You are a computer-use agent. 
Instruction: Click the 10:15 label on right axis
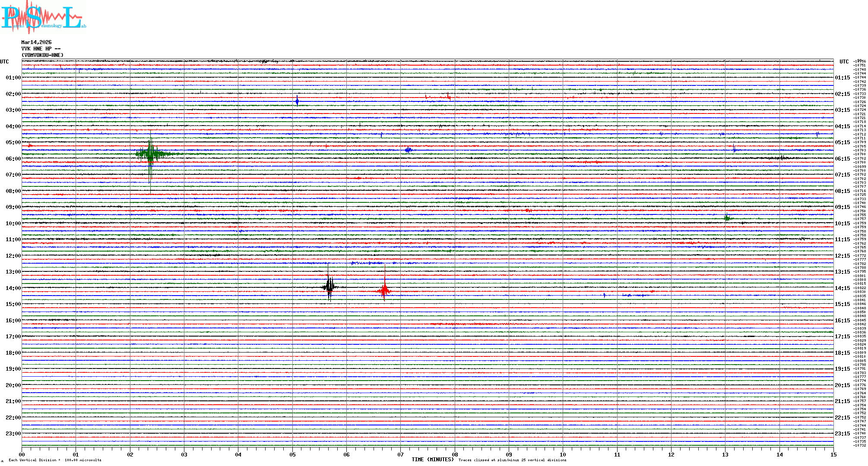point(842,224)
